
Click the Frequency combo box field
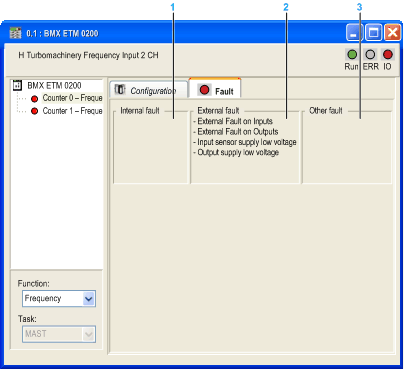pos(59,298)
